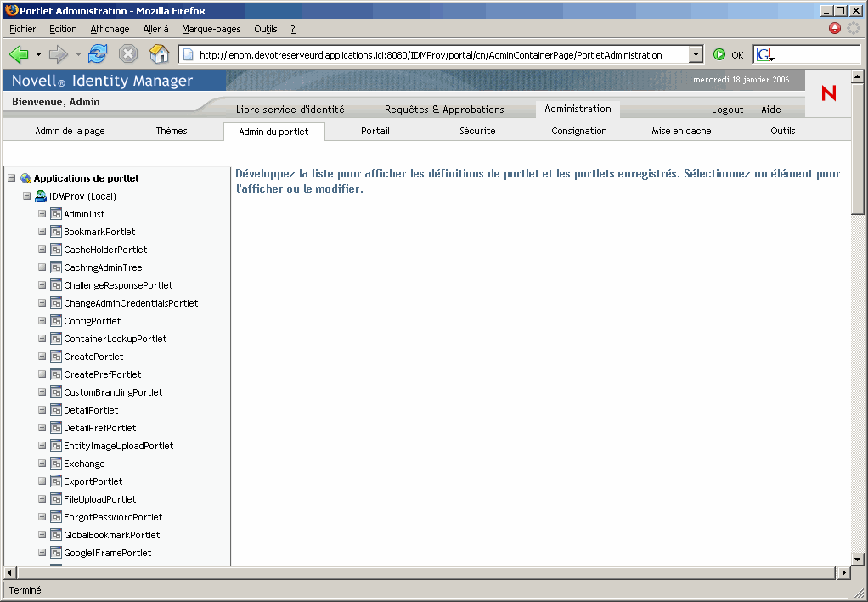
Task: Click the CacheHolderPortlet icon
Action: (x=55, y=250)
